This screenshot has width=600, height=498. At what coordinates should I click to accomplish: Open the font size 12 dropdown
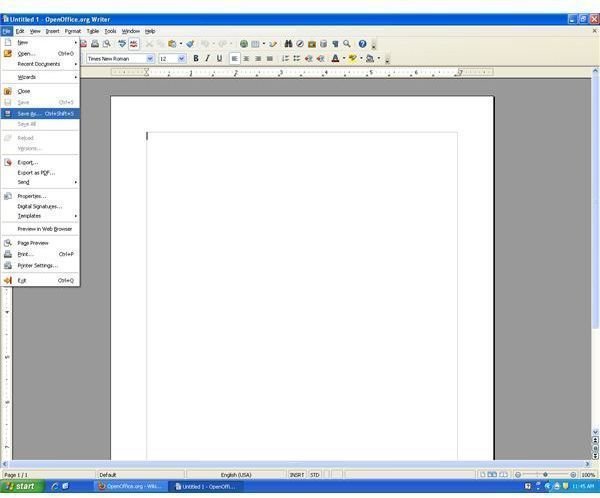[182, 59]
